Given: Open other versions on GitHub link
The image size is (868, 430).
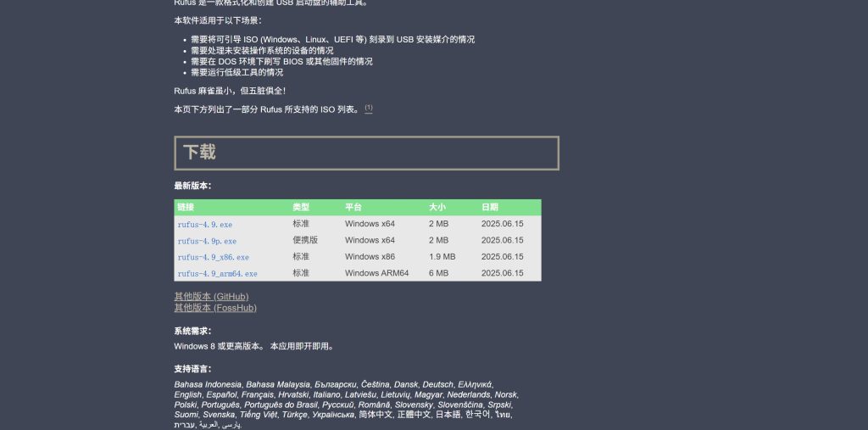Looking at the screenshot, I should (211, 297).
